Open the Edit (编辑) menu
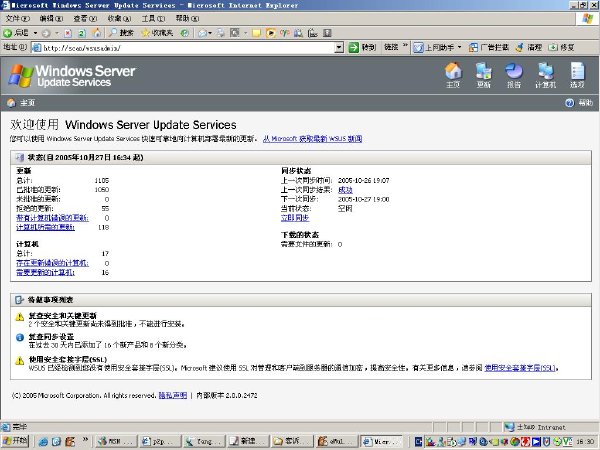Image resolution: width=600 pixels, height=450 pixels. tap(51, 18)
